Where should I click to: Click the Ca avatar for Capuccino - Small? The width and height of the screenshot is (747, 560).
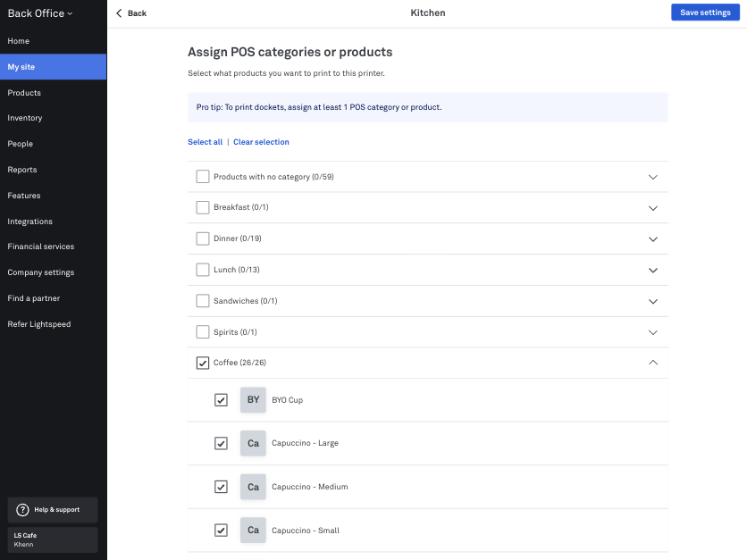(253, 530)
